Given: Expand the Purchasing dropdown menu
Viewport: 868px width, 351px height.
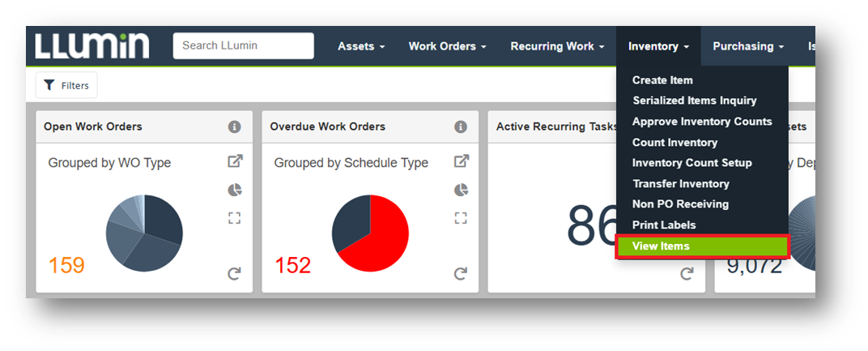Looking at the screenshot, I should (x=749, y=46).
